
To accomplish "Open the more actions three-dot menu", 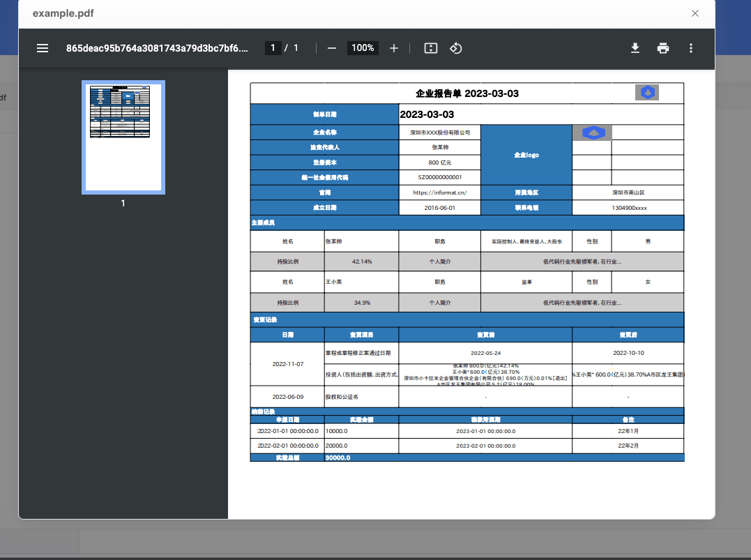I will [x=690, y=48].
